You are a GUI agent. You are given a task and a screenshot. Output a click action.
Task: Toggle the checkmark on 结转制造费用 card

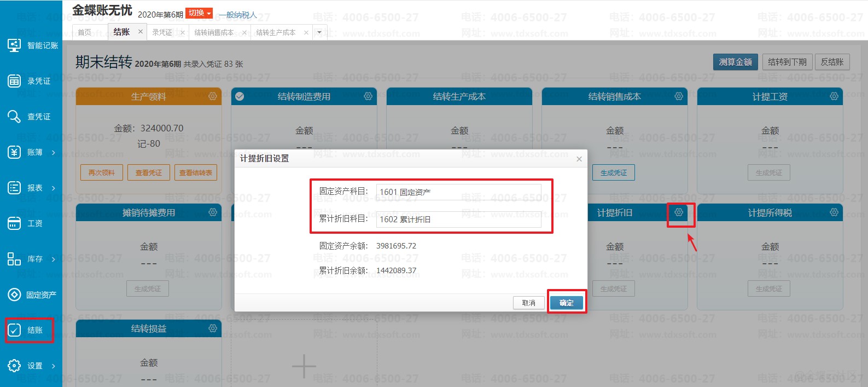[240, 96]
